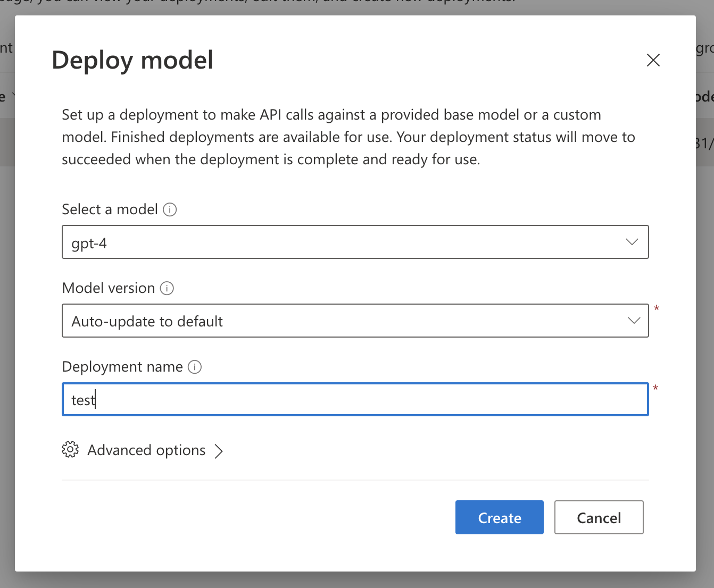
Task: Click the Model version field label
Action: [x=109, y=288]
